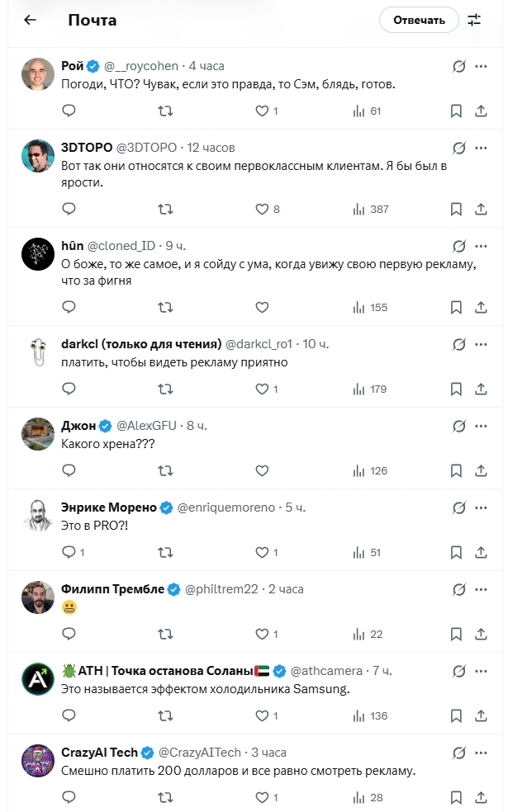Screen dimensions: 508x812
Task: Open more options menu on Филипп Трембле's comment
Action: pos(482,589)
